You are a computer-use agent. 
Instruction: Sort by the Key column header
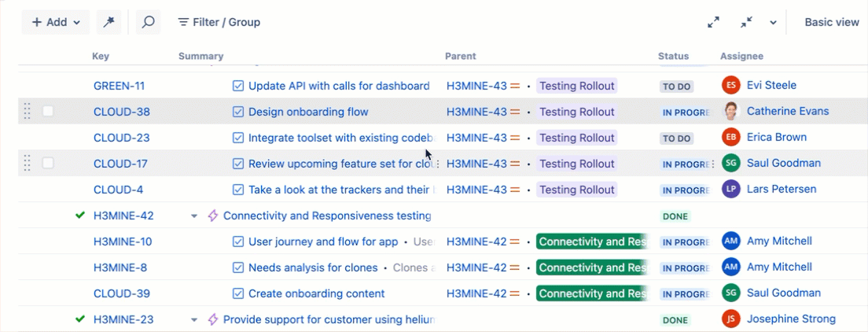pyautogui.click(x=101, y=56)
